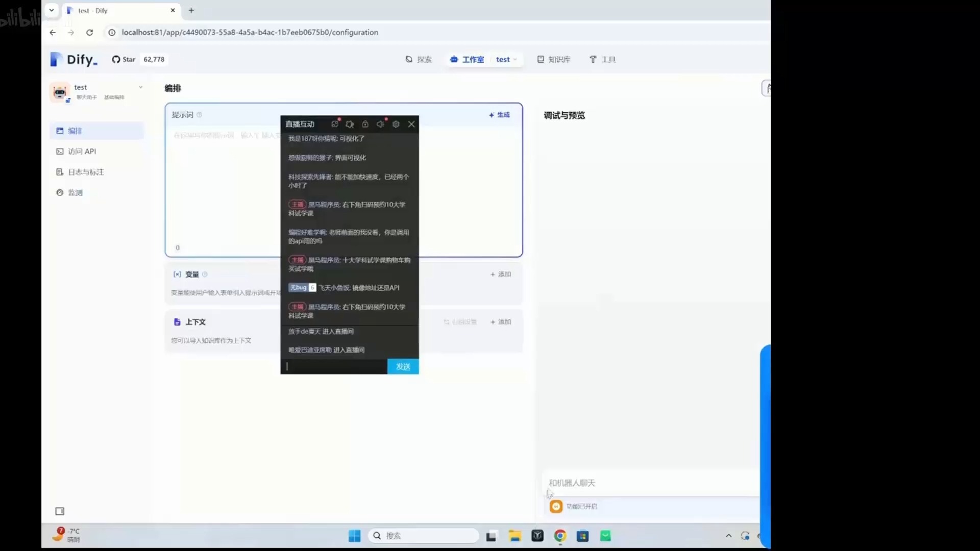Click the emoji icon in 直播互动 header
Viewport: 980px width, 551px height.
334,124
